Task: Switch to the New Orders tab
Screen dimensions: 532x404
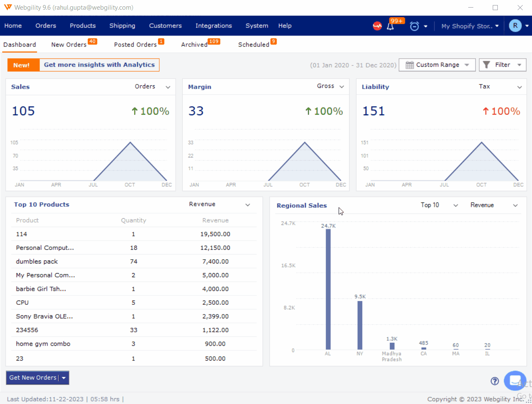Action: coord(69,45)
